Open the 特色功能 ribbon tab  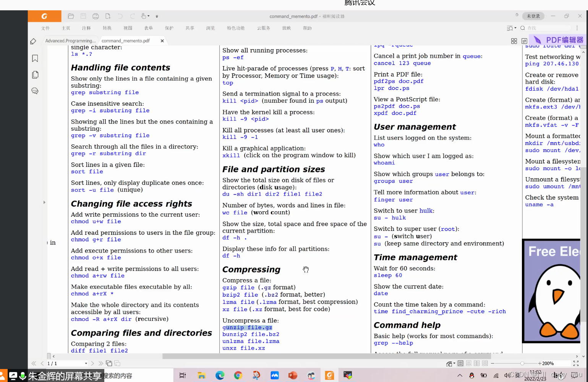[236, 28]
